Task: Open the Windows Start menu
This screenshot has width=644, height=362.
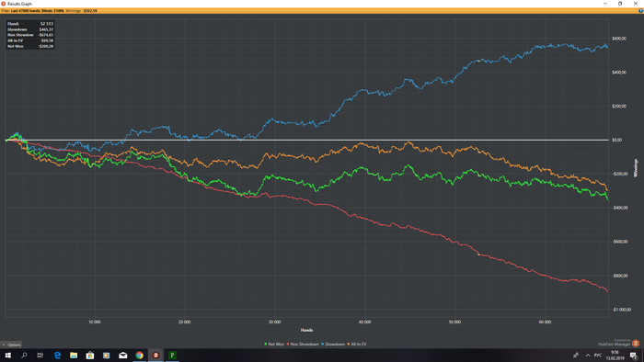Action: click(x=7, y=356)
